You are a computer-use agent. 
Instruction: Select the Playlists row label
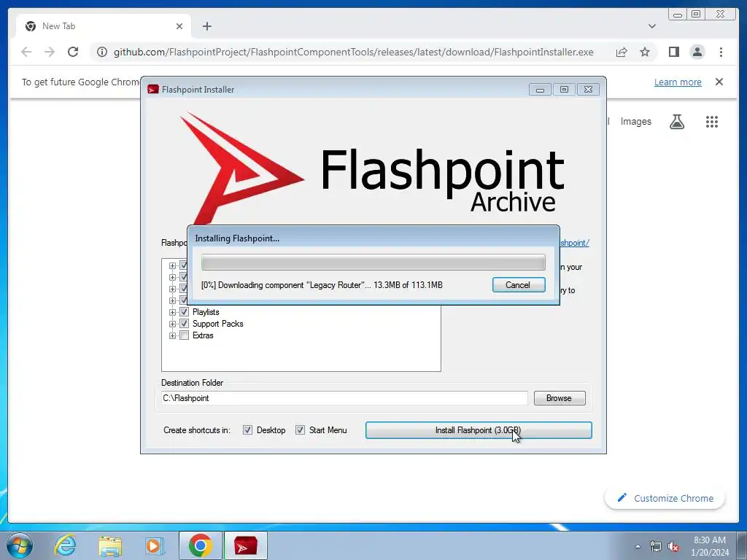206,312
